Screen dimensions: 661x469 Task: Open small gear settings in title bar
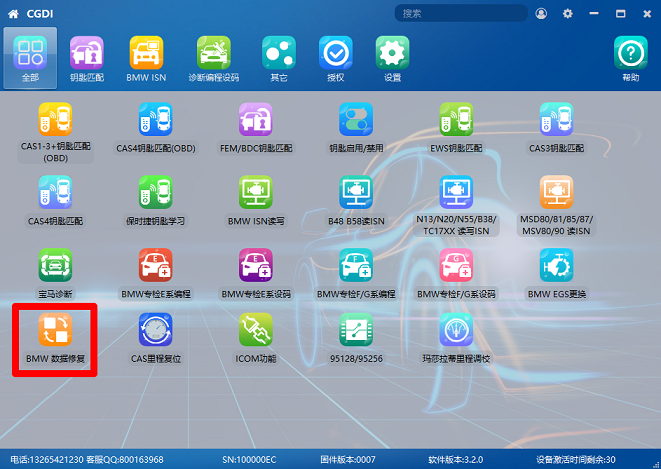[568, 13]
